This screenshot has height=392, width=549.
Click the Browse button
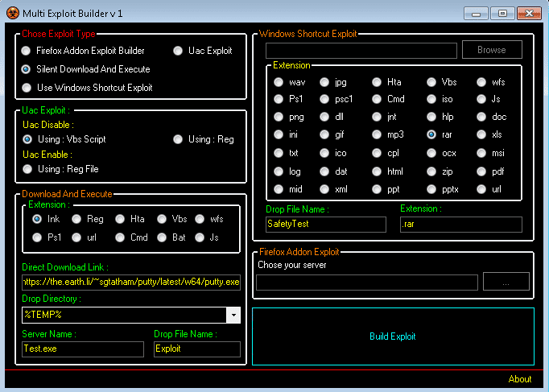[x=491, y=50]
